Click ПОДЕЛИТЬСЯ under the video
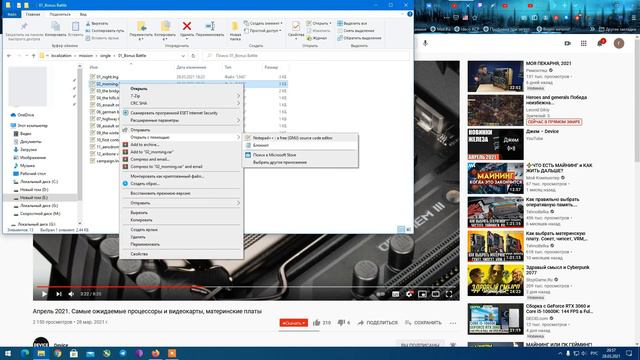 378,322
